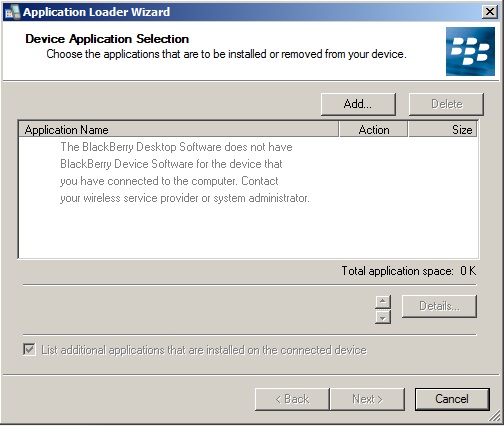Click the Add... button
Viewport: 504px width, 426px height.
(358, 104)
